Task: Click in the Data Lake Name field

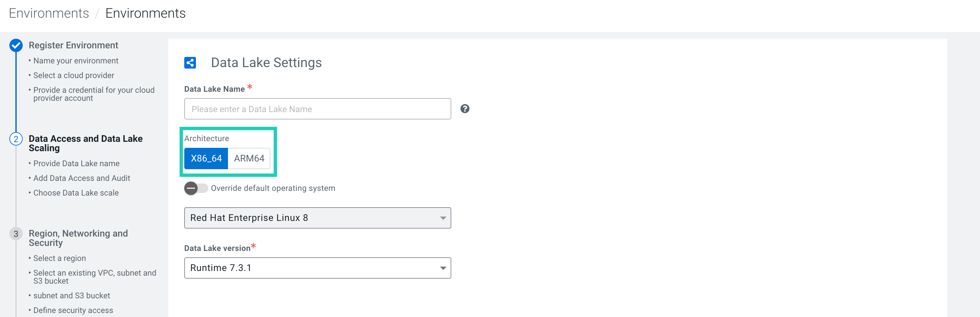Action: (x=317, y=109)
